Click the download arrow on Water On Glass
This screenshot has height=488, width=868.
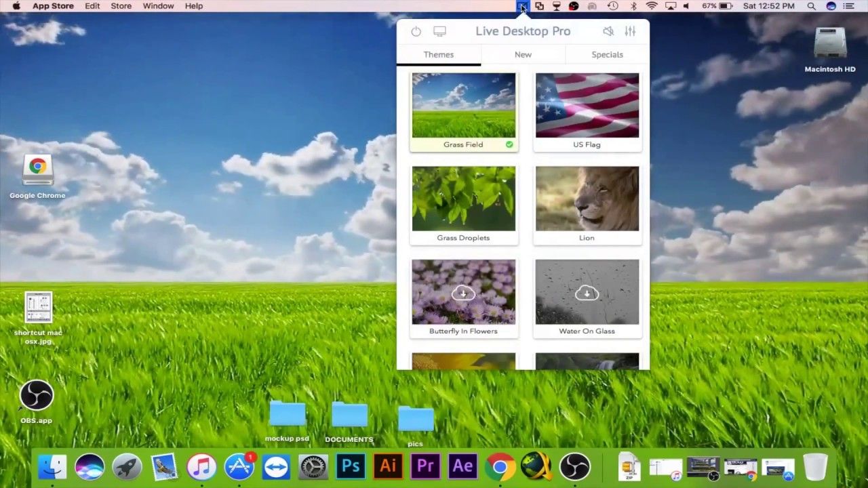[x=587, y=293]
